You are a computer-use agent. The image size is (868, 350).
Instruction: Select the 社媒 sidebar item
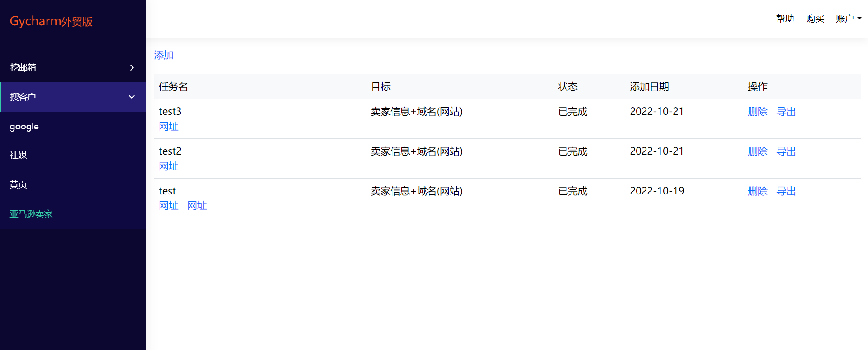(x=19, y=155)
